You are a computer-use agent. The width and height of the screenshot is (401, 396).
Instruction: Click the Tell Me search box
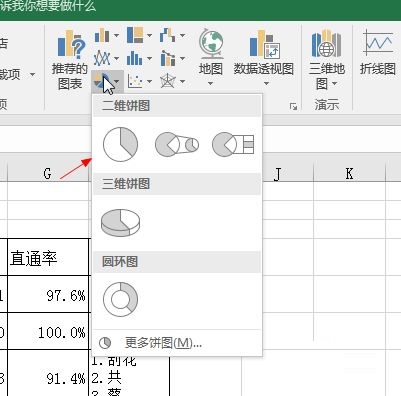tap(47, 6)
